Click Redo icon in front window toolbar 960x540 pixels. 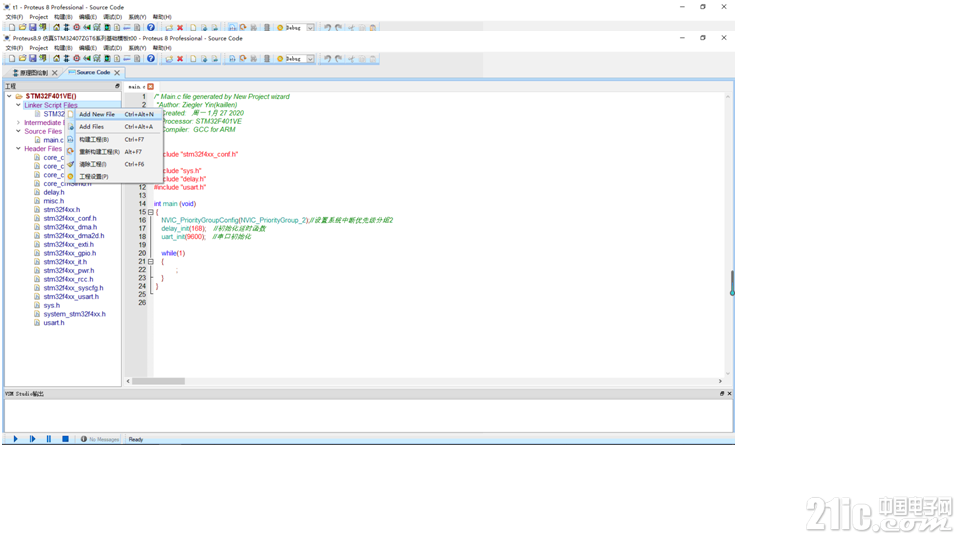(x=339, y=59)
